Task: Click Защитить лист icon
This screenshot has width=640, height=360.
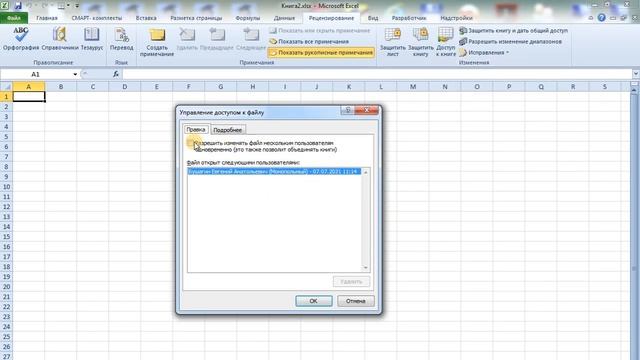Action: tap(393, 42)
